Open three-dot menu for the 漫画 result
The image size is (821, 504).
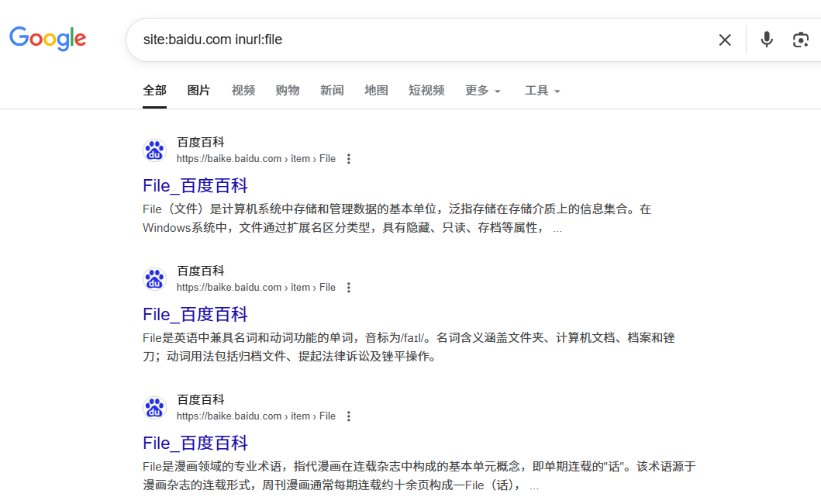point(349,416)
